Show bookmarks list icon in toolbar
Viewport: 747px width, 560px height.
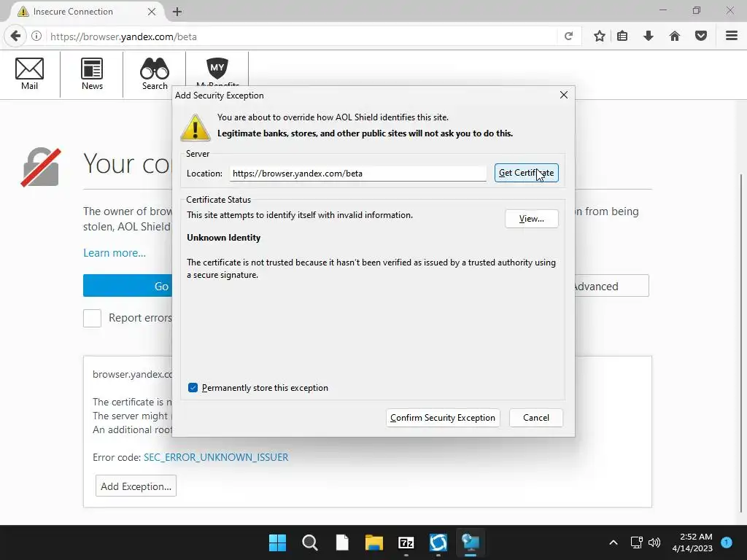point(622,36)
